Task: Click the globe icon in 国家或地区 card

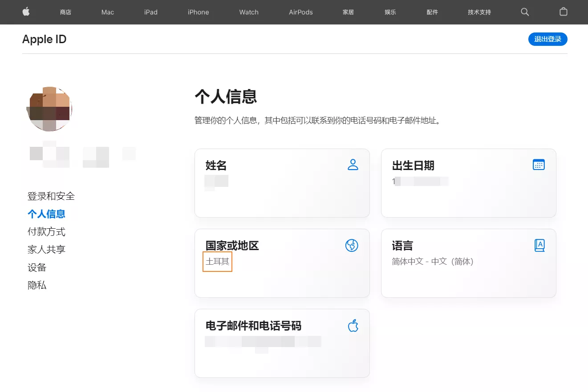Action: click(x=352, y=245)
